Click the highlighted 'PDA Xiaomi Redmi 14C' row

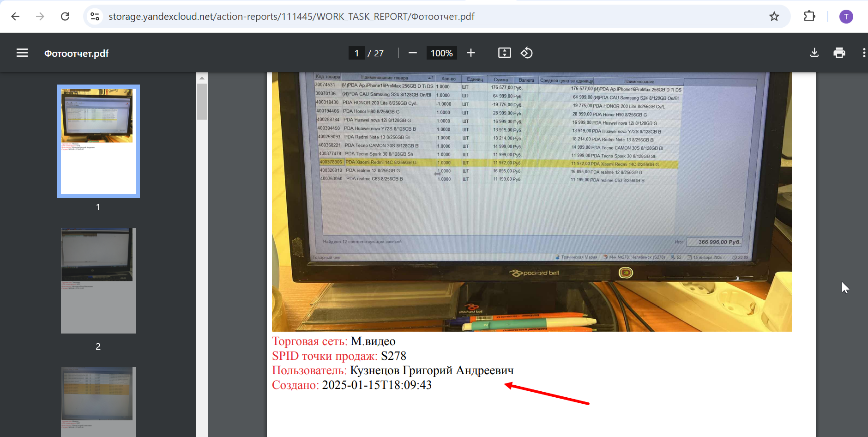pyautogui.click(x=499, y=163)
